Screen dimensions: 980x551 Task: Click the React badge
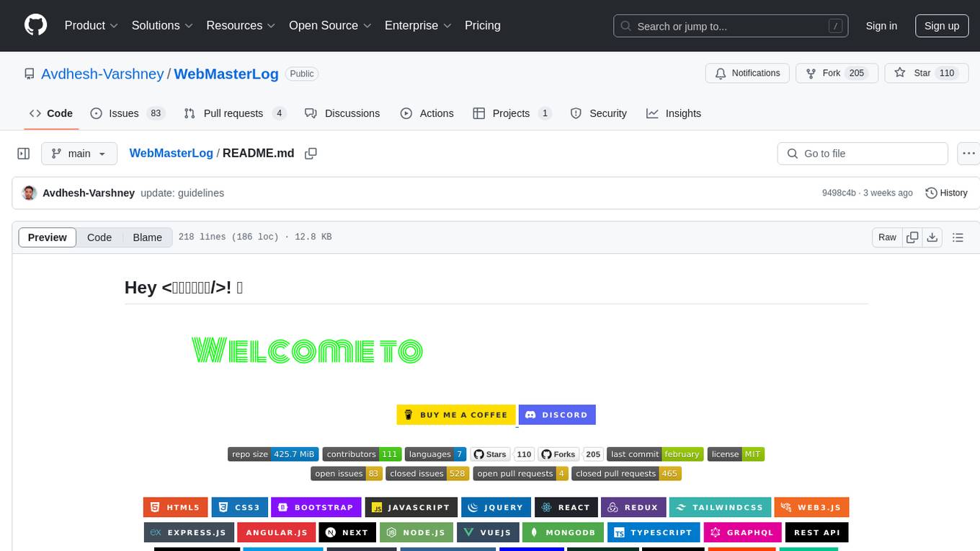point(566,507)
